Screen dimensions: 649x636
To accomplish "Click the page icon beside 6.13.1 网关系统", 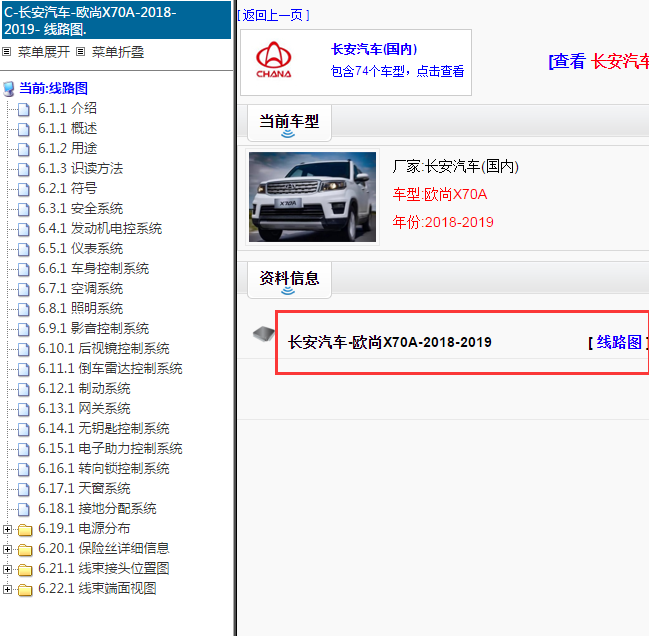I will click(24, 409).
